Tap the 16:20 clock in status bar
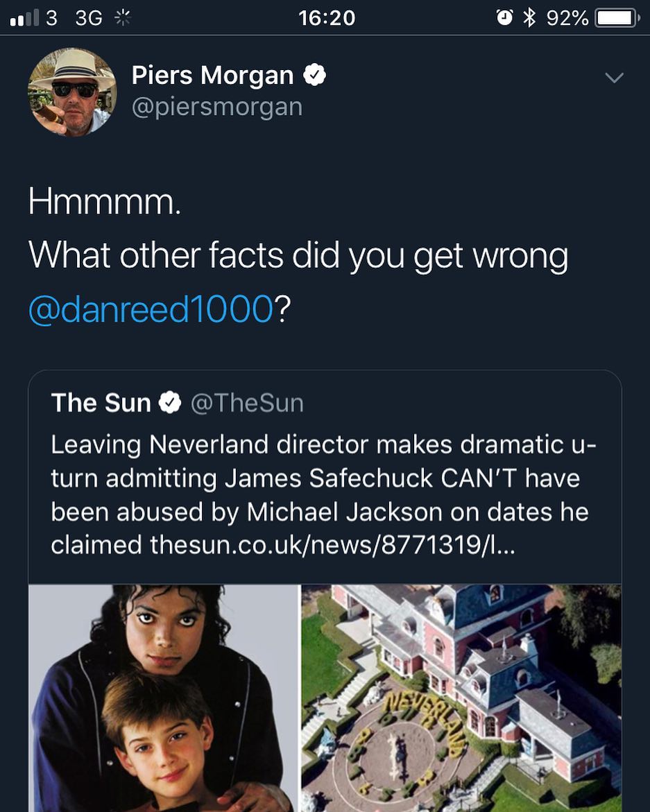This screenshot has height=812, width=650. [x=326, y=17]
